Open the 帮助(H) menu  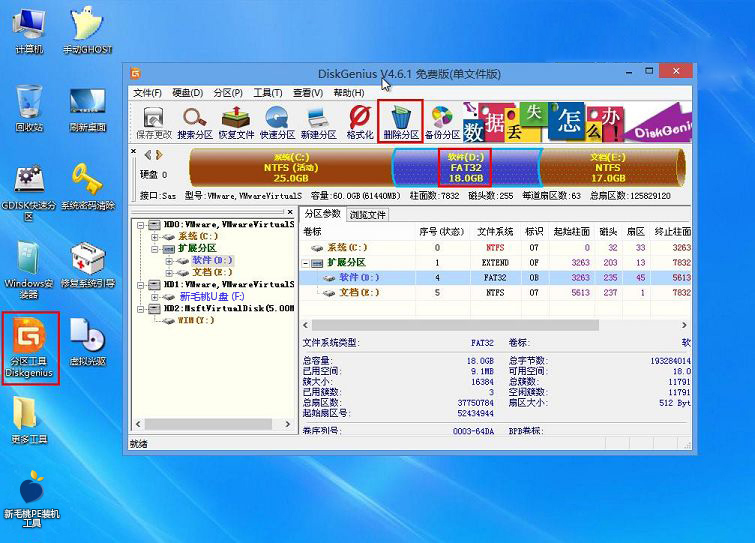349,93
